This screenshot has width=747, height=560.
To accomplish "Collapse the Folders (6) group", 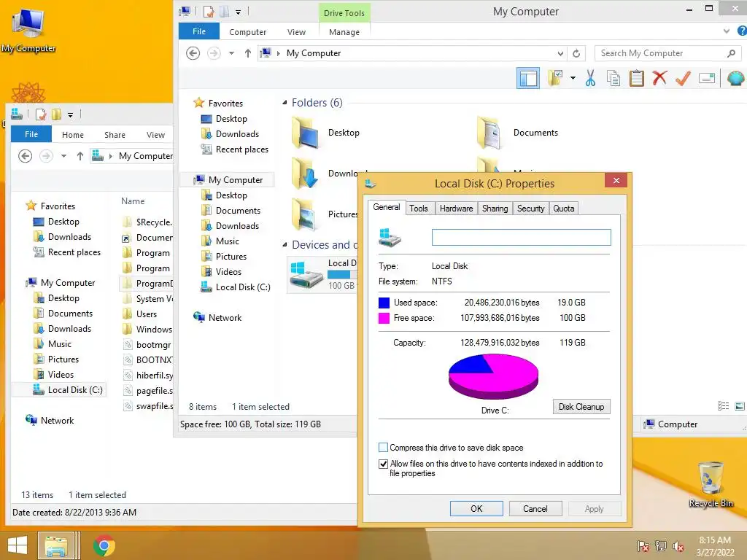I will click(285, 102).
